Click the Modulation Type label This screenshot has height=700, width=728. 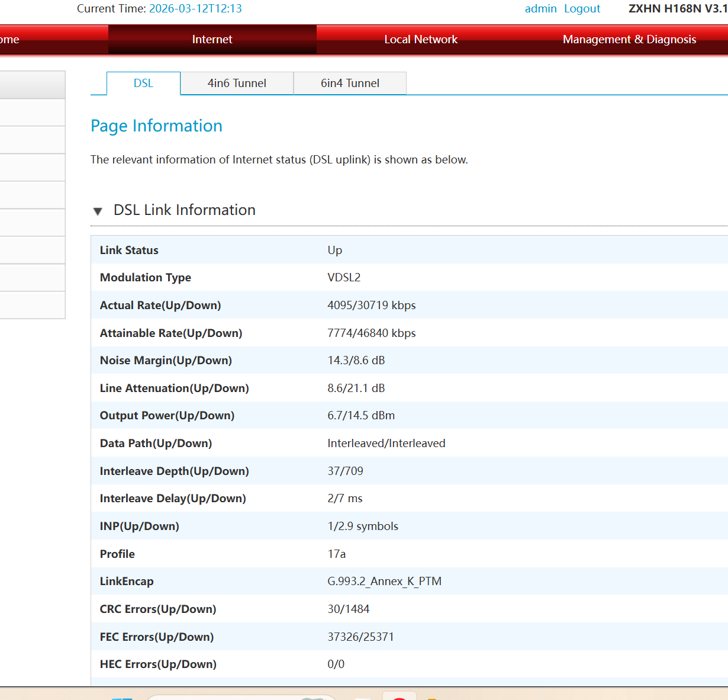[x=146, y=277]
